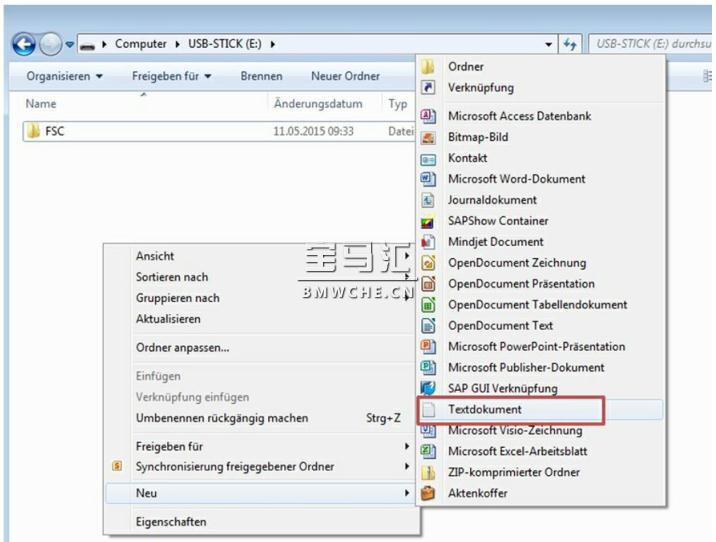The width and height of the screenshot is (716, 542).
Task: Click the Microsoft Excel-Arbeitsblatt icon
Action: click(428, 451)
